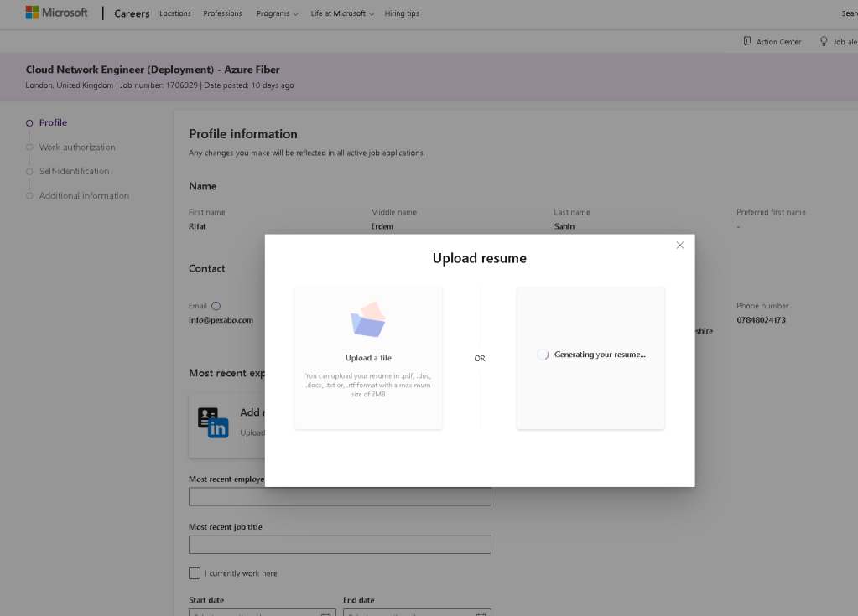Click the Job alerts lightbulb icon
This screenshot has height=616, width=858.
(x=824, y=42)
